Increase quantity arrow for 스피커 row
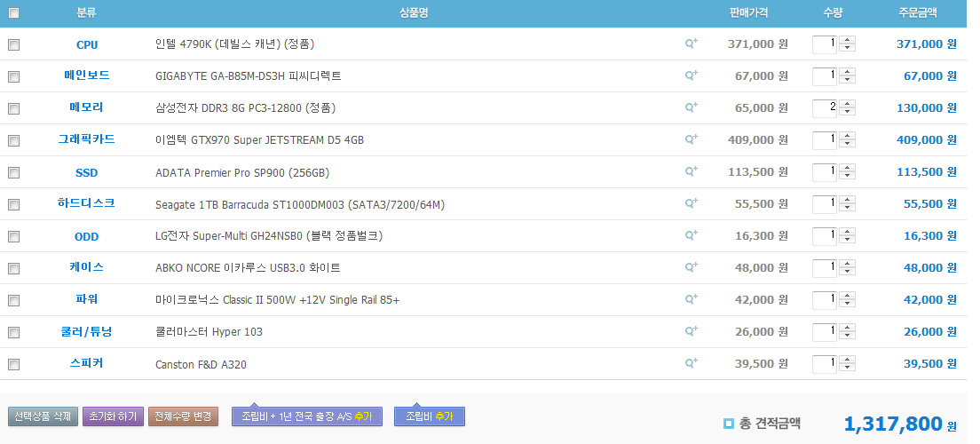This screenshot has height=444, width=980. click(x=848, y=359)
